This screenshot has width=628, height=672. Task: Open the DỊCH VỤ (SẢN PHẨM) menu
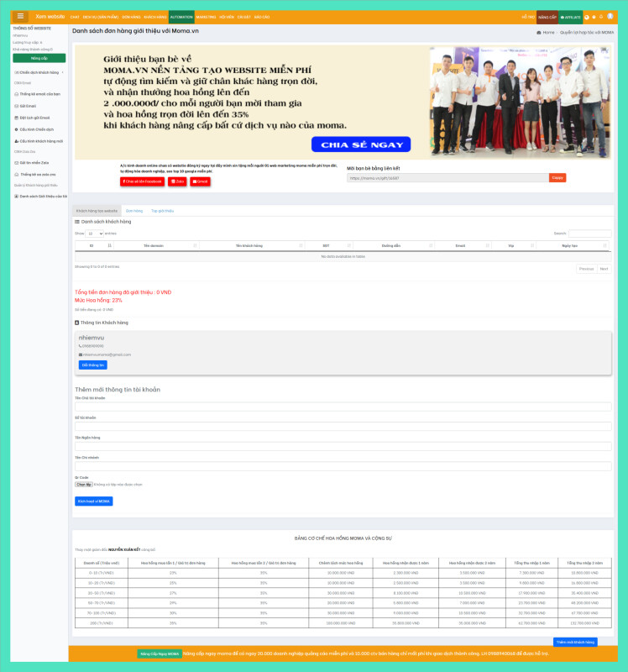100,17
